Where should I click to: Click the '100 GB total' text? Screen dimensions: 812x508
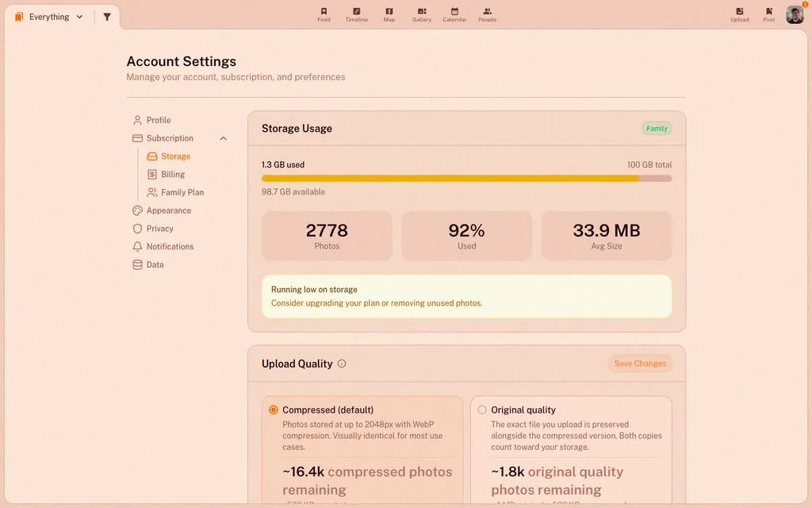click(x=649, y=165)
